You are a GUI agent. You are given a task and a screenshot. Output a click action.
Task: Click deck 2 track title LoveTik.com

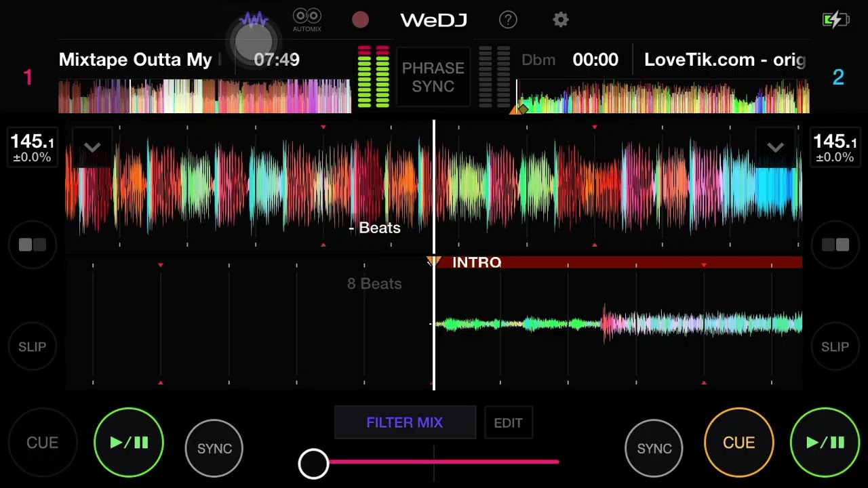725,60
